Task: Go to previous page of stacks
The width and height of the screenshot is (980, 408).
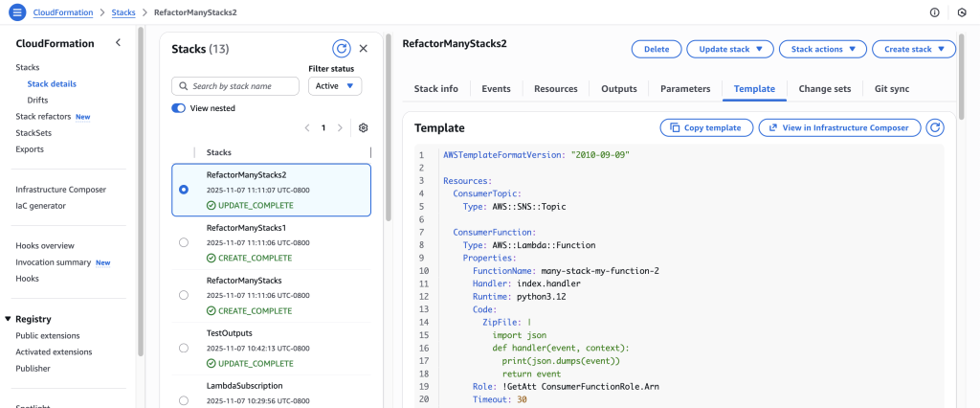Action: (307, 127)
